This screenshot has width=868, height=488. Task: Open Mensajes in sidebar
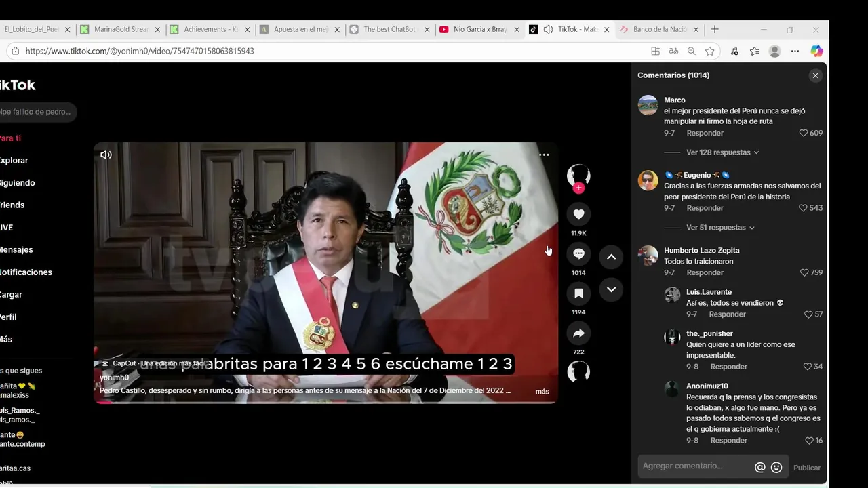[x=16, y=250]
